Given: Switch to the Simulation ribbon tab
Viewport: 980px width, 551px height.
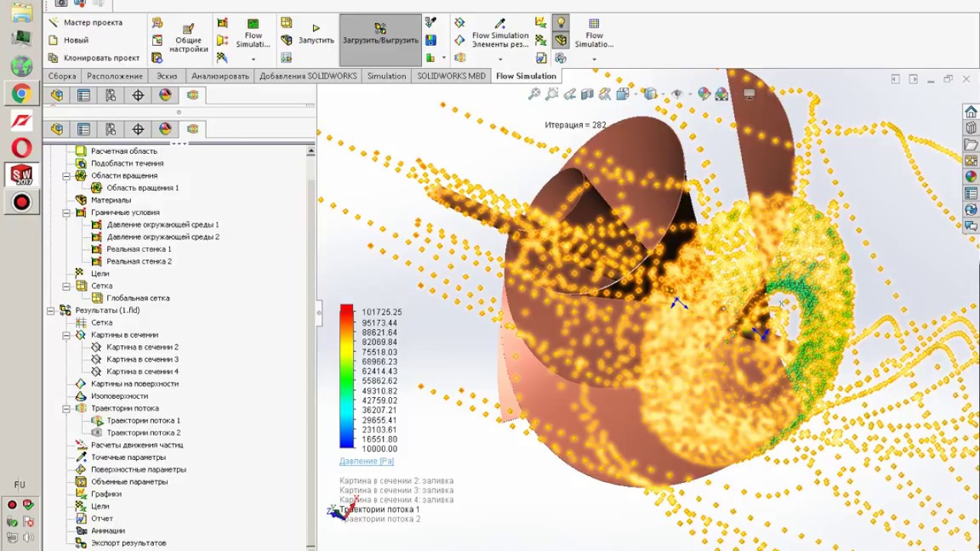Looking at the screenshot, I should (387, 76).
